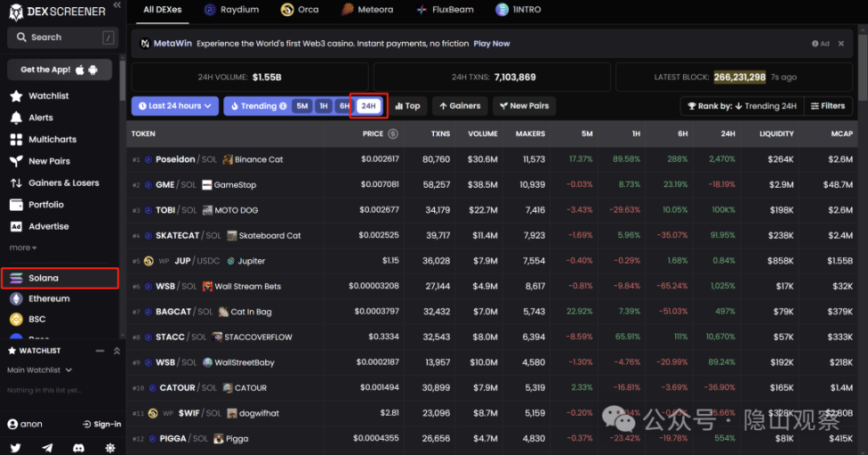Sort by the MCAP column header
The width and height of the screenshot is (868, 455).
pos(841,133)
